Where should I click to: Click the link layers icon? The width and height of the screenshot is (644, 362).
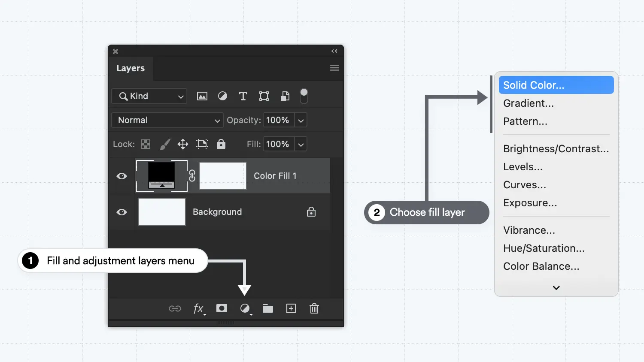click(x=175, y=308)
